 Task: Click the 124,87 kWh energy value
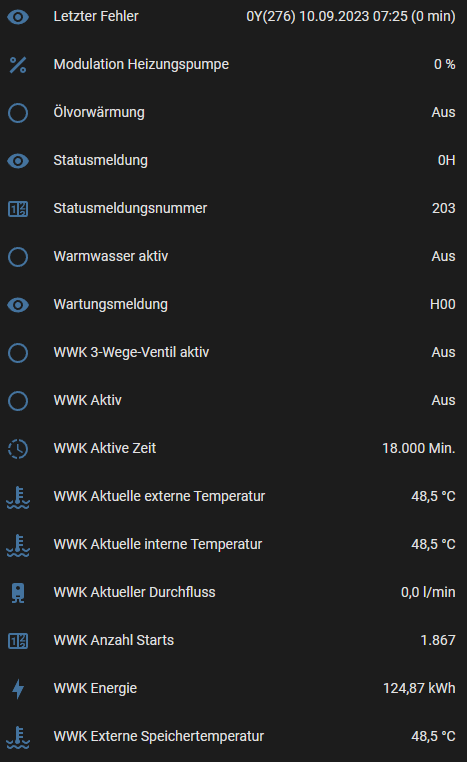(419, 689)
